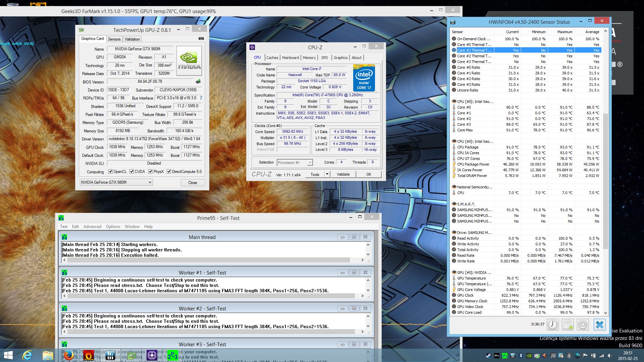
Task: Open the HWiNFO logging clock icon
Action: [x=553, y=324]
